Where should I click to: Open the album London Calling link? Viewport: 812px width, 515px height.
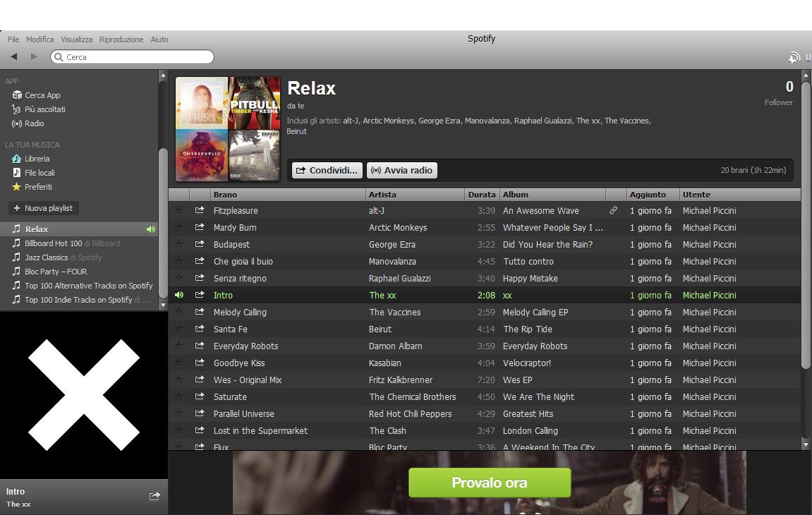[x=531, y=430]
